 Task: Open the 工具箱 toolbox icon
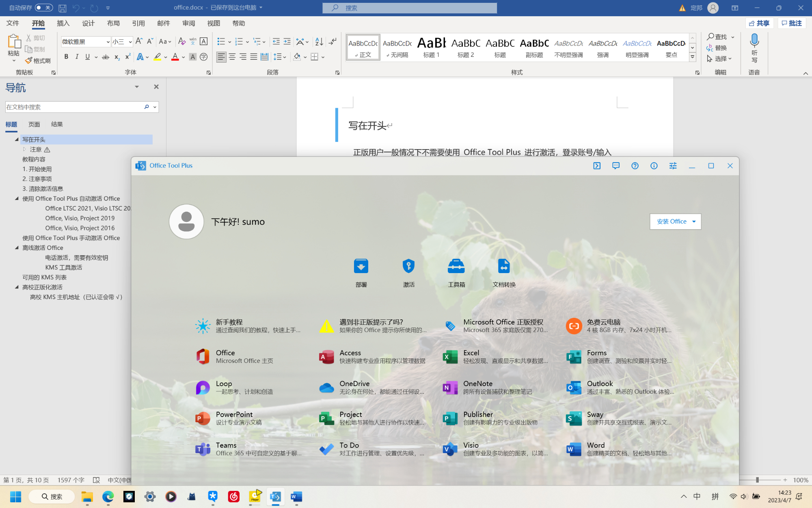point(456,267)
